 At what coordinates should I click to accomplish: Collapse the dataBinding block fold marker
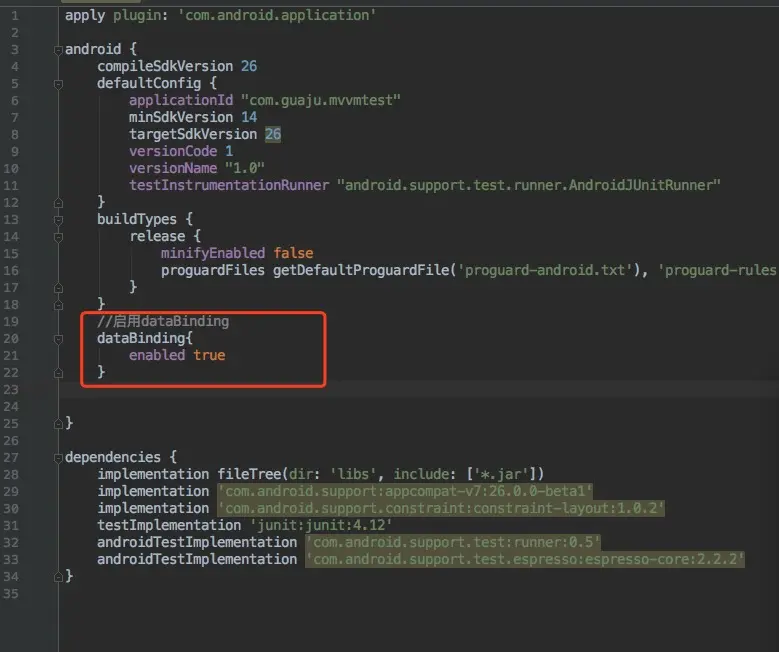pyautogui.click(x=58, y=339)
